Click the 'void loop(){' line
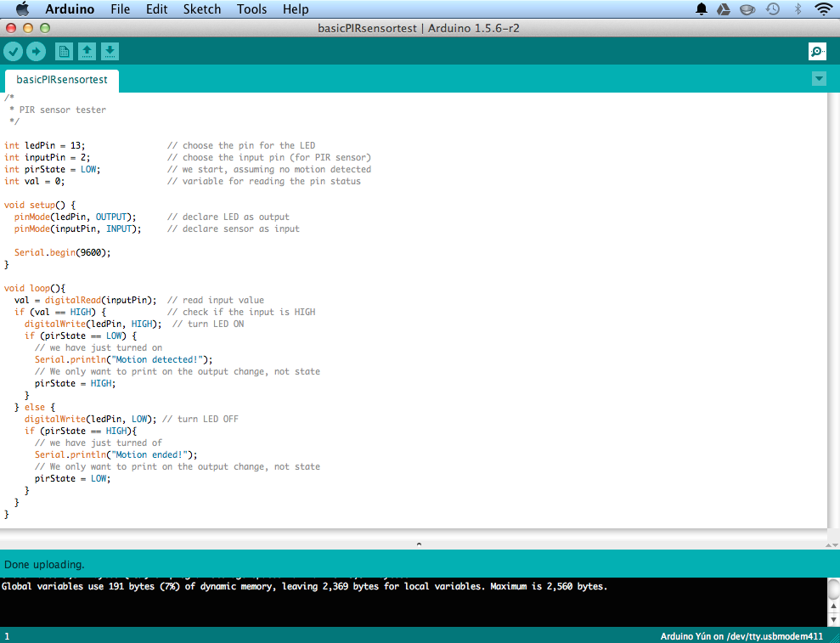Screen dimensions: 840x643 tap(34, 288)
